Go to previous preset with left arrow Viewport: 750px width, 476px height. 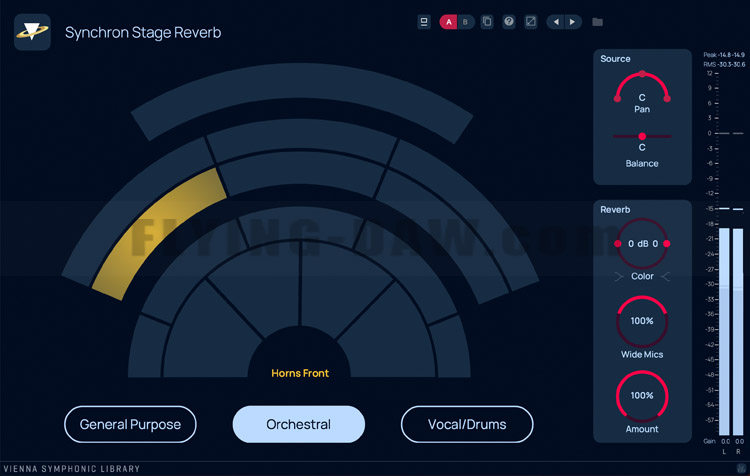(x=556, y=21)
